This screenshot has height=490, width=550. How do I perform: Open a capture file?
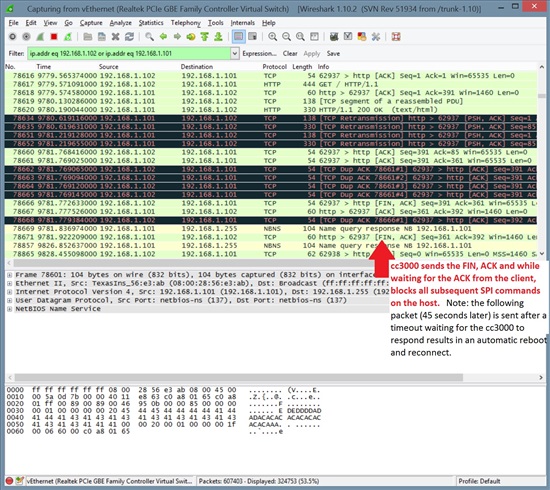(88, 36)
